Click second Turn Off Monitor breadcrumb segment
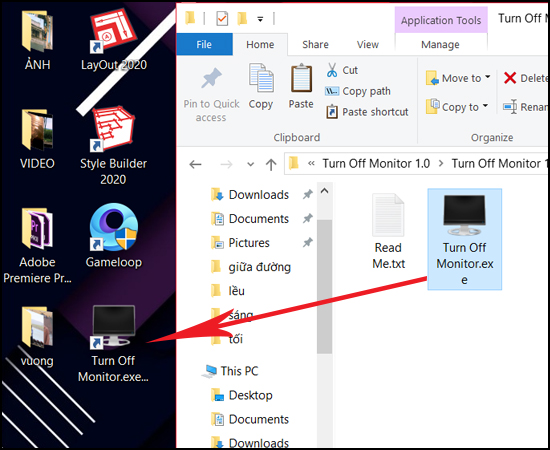This screenshot has height=450, width=550. 499,163
